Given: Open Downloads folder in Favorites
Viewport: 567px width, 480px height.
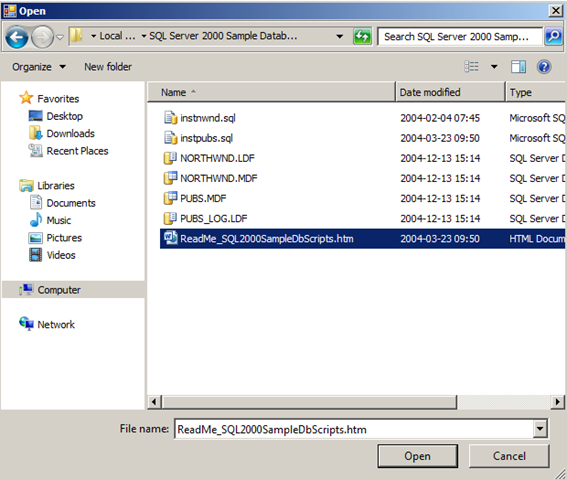Looking at the screenshot, I should [x=70, y=133].
